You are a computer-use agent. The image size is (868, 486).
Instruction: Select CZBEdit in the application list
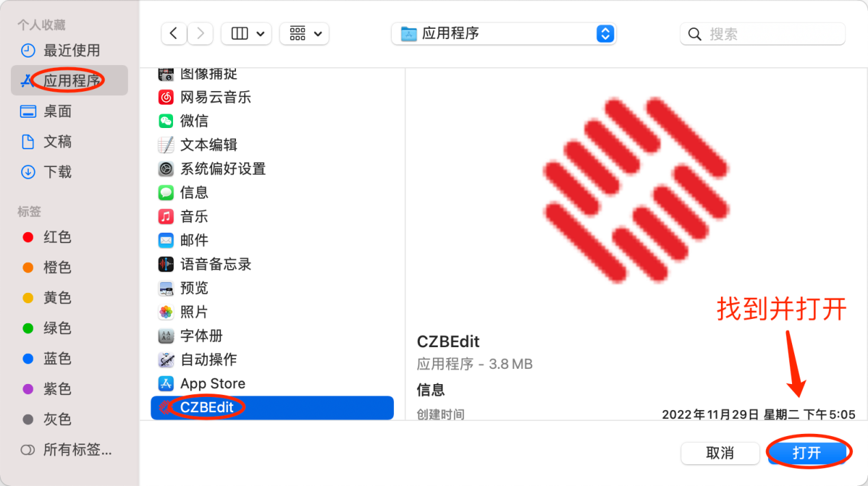point(272,408)
